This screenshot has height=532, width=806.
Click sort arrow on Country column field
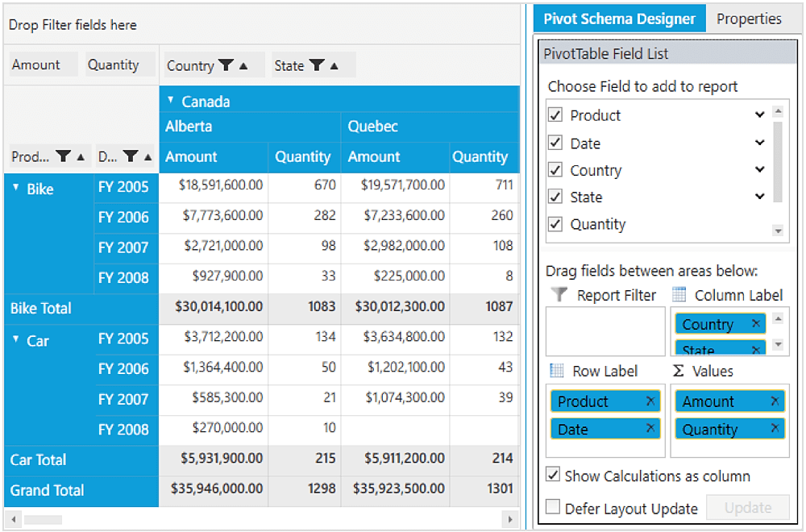(x=244, y=66)
